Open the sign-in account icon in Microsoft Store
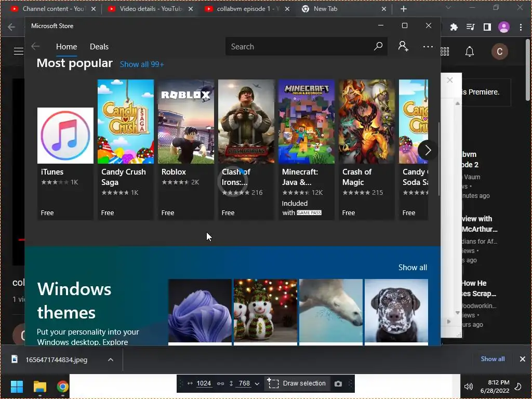Viewport: 532px width, 399px height. (403, 46)
